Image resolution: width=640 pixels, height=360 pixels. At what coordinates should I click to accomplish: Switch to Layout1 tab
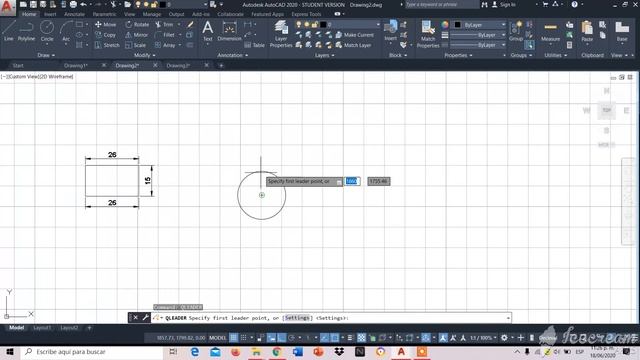point(42,328)
